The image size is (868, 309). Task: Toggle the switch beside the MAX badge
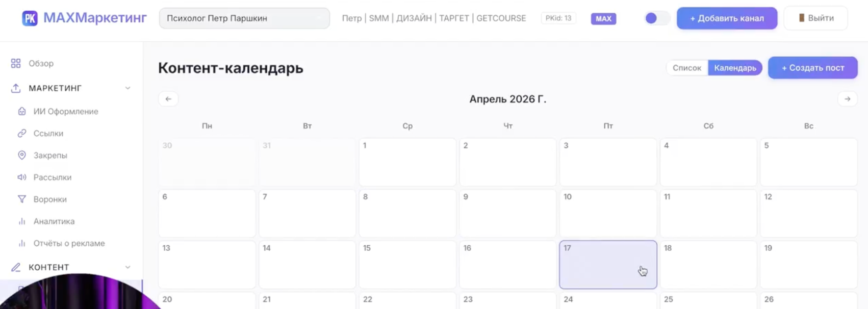656,18
